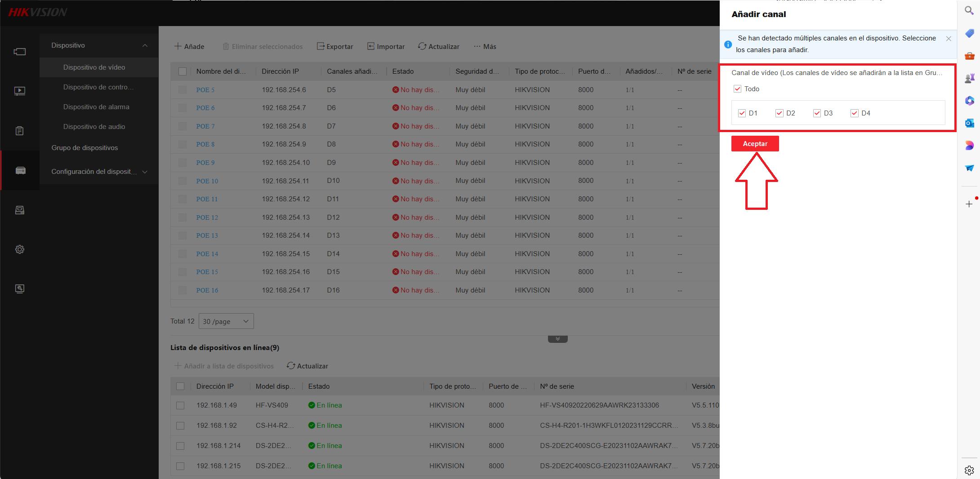This screenshot has height=479, width=980.
Task: Uncheck the Todo checkbox
Action: (737, 89)
